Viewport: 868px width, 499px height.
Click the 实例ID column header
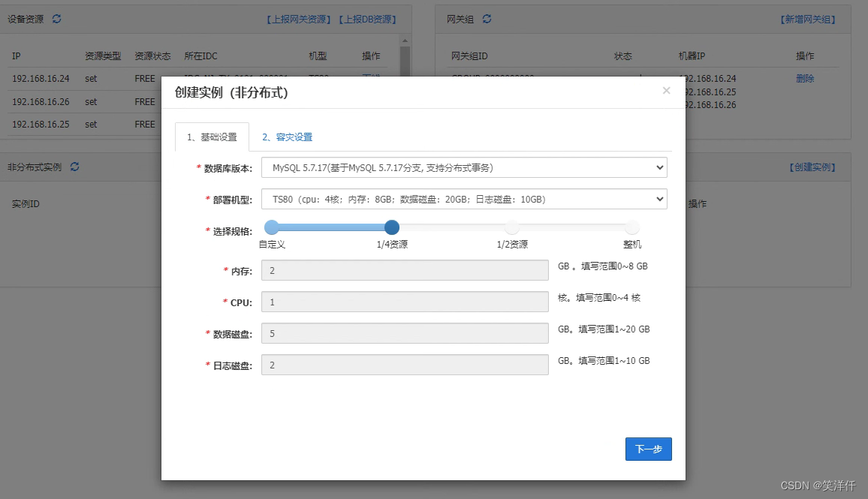26,203
